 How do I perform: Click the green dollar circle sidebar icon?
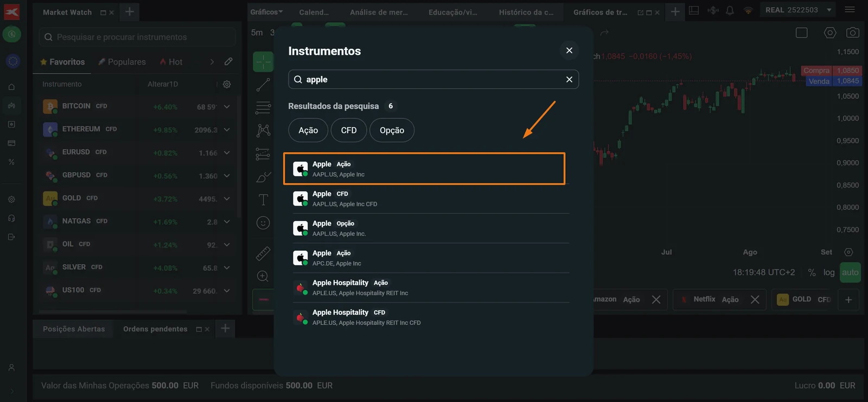pyautogui.click(x=11, y=34)
